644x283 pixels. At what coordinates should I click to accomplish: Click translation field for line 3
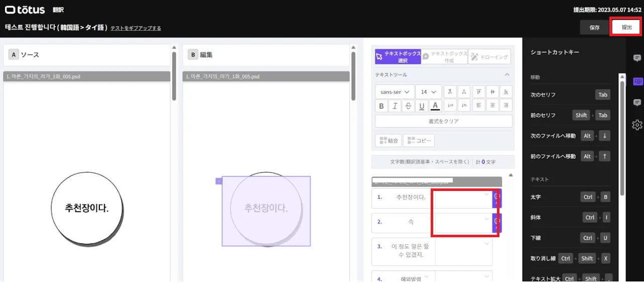[x=464, y=251]
